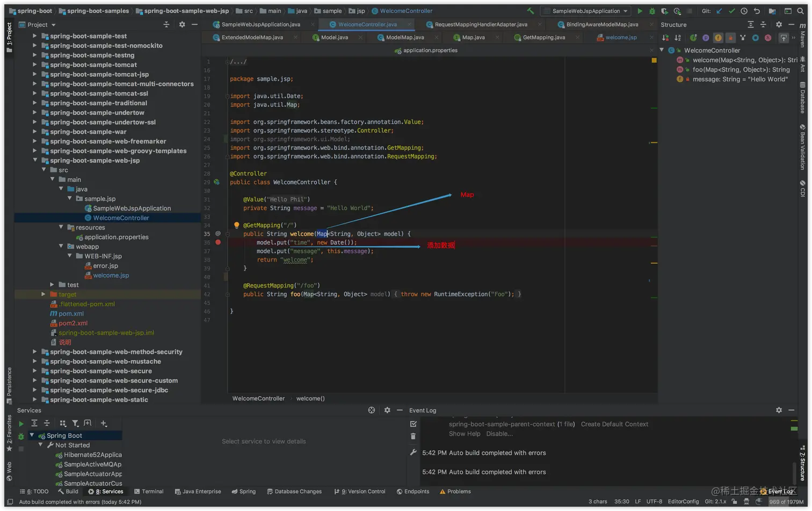
Task: Click the Git commit checkmark icon
Action: click(731, 11)
